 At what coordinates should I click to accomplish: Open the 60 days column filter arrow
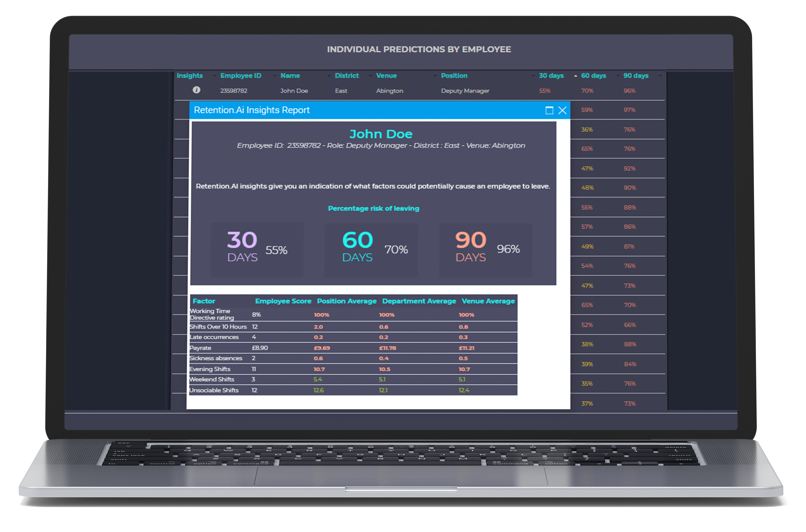pos(618,76)
